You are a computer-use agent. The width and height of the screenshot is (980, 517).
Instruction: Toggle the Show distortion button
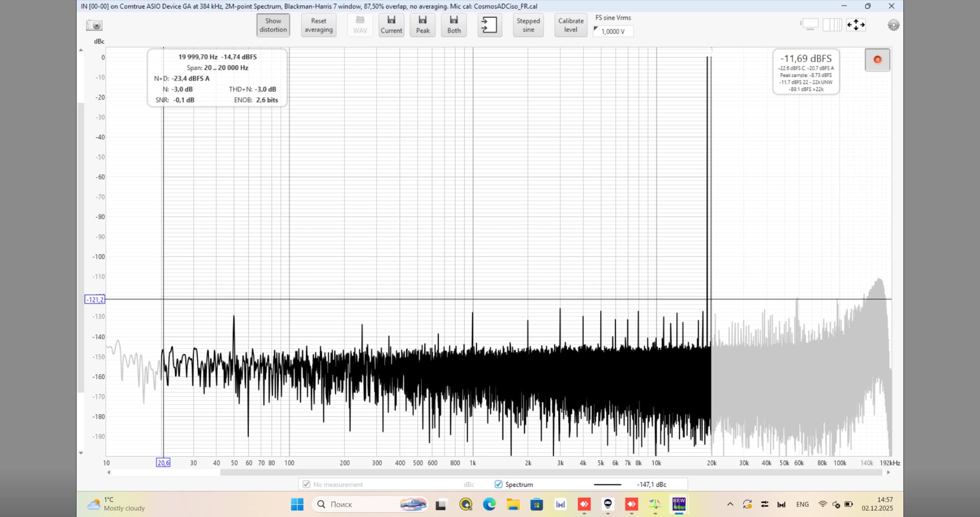pos(273,25)
